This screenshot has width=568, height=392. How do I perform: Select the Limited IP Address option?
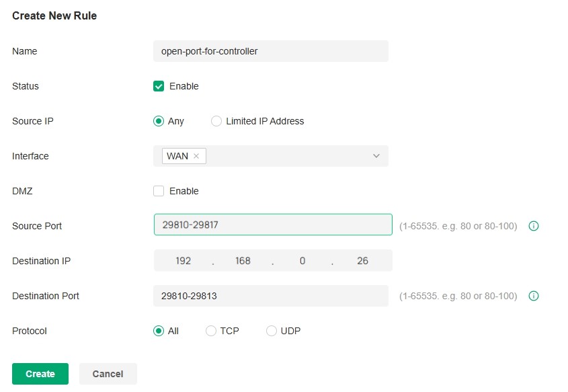[216, 121]
